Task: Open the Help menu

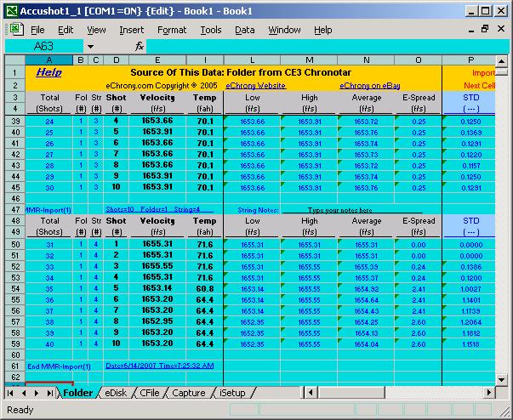Action: pyautogui.click(x=323, y=30)
